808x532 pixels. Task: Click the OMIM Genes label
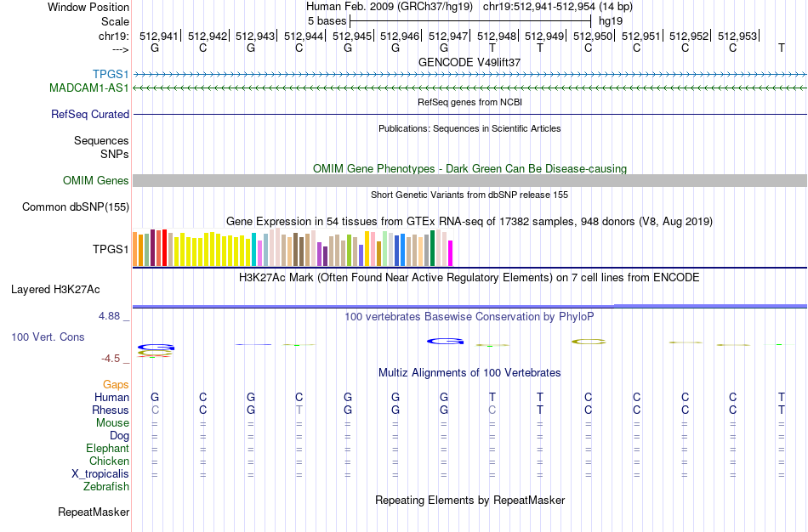96,181
